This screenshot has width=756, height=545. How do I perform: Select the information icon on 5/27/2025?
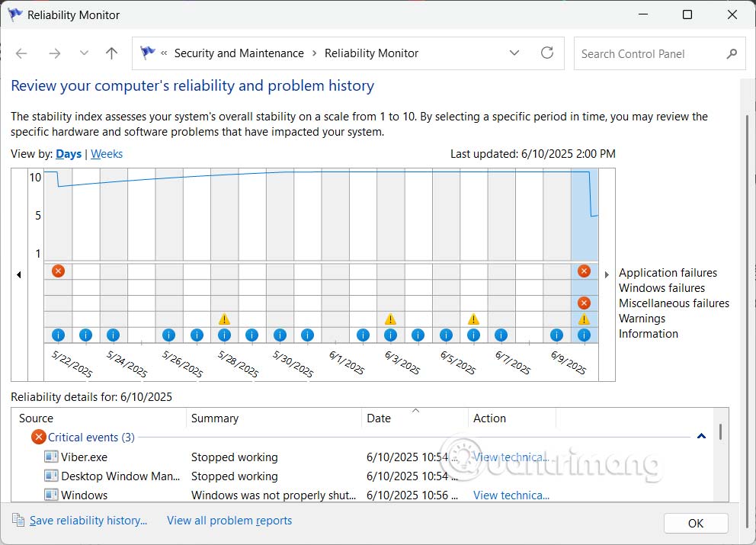pos(197,335)
